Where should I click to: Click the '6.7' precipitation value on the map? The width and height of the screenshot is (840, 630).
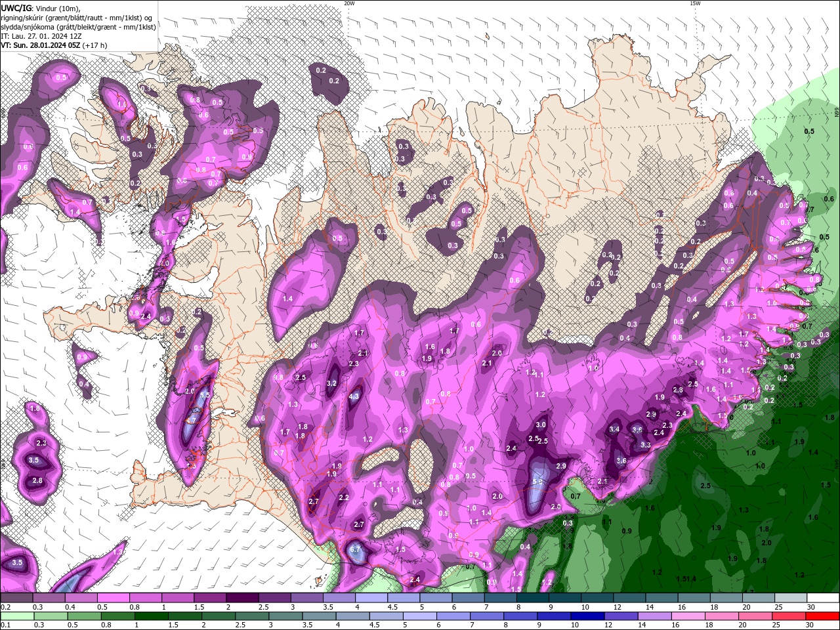[x=356, y=549]
